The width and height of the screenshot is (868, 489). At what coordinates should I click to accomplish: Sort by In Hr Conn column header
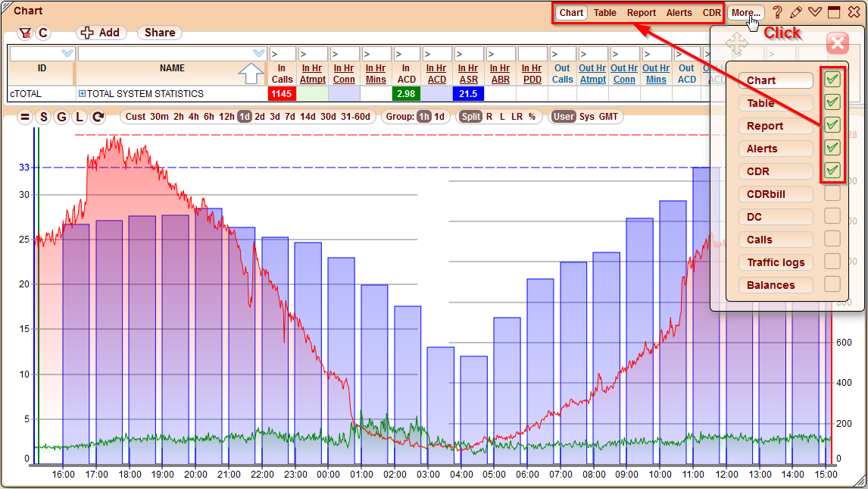pos(344,74)
